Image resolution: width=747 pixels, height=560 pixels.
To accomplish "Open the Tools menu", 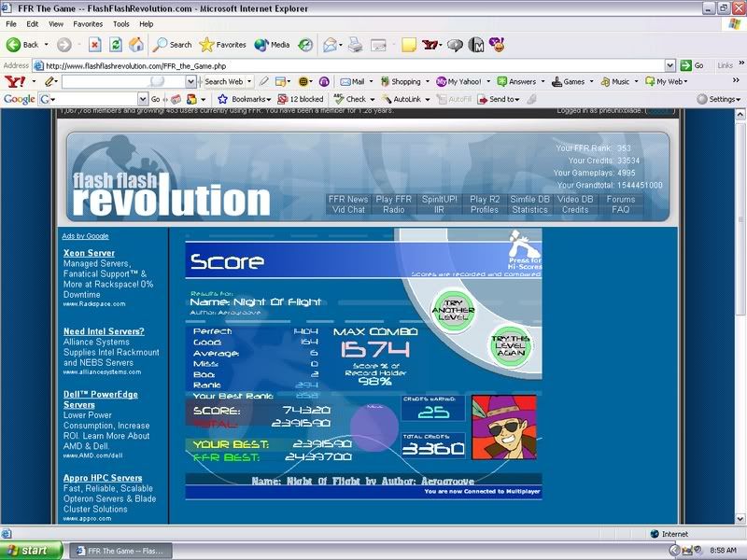I will 121,23.
